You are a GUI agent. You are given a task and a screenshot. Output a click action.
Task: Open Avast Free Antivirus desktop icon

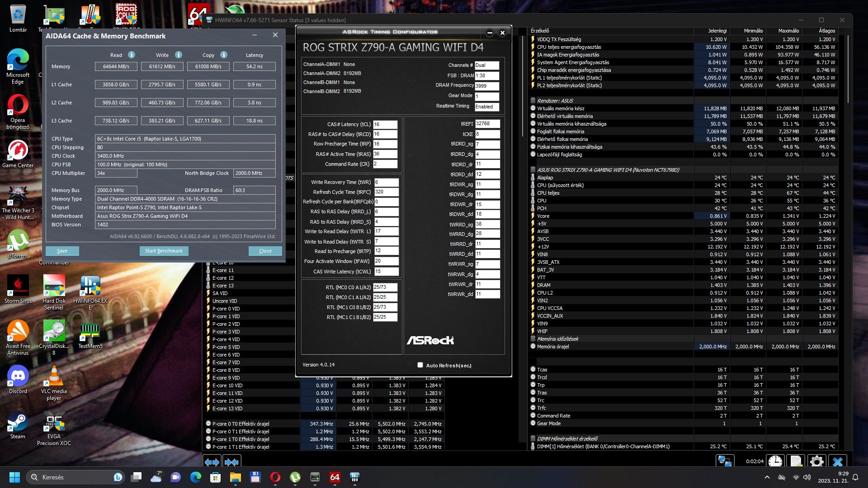[18, 338]
